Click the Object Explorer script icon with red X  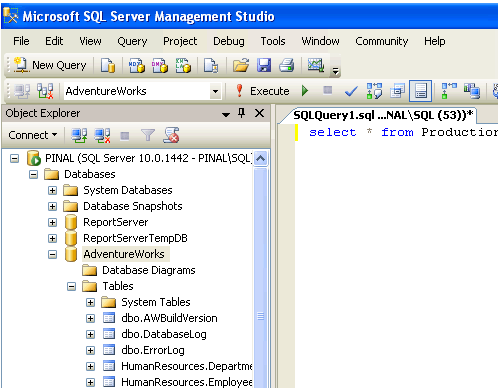pyautogui.click(x=171, y=135)
